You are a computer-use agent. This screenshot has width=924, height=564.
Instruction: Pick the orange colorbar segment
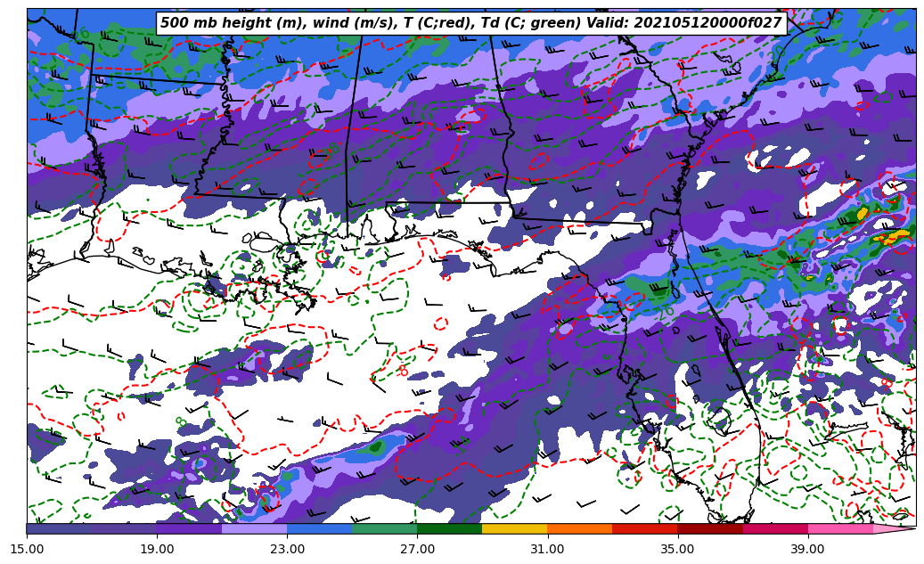tap(579, 528)
